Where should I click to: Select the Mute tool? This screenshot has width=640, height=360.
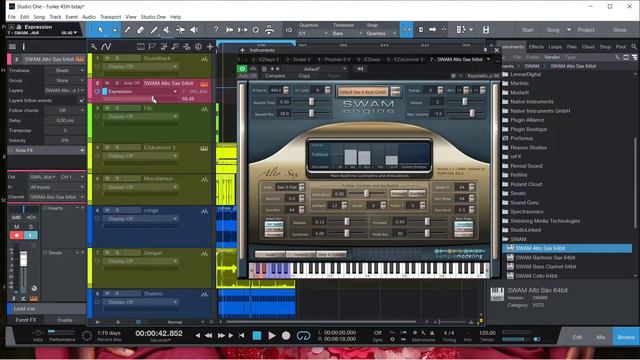click(167, 30)
